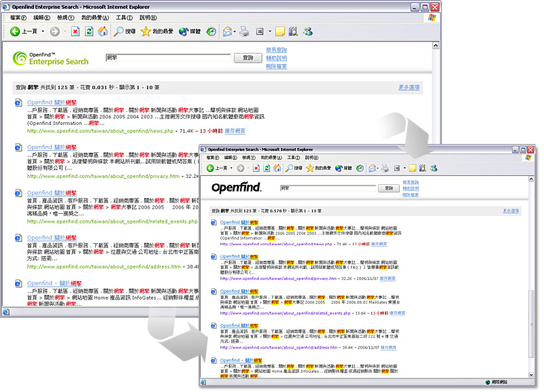Print the page from the back window toolbar
The image size is (544, 392).
[244, 31]
